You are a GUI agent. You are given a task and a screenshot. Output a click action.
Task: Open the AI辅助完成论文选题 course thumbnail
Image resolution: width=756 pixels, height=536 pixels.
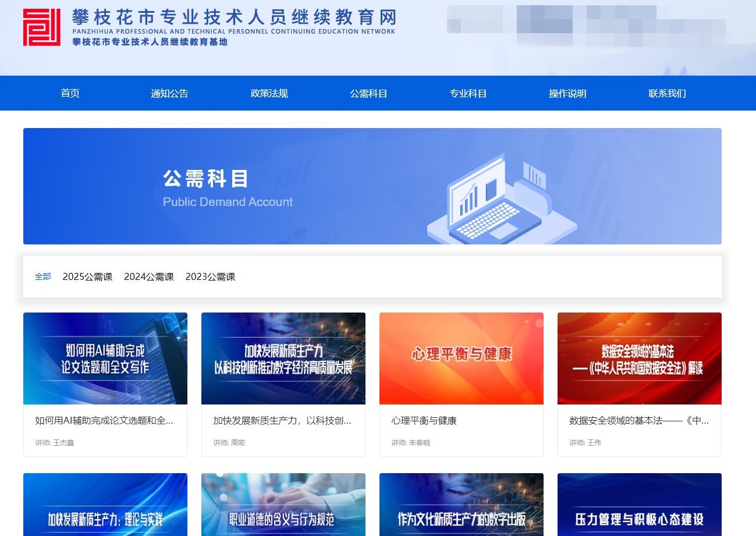105,358
